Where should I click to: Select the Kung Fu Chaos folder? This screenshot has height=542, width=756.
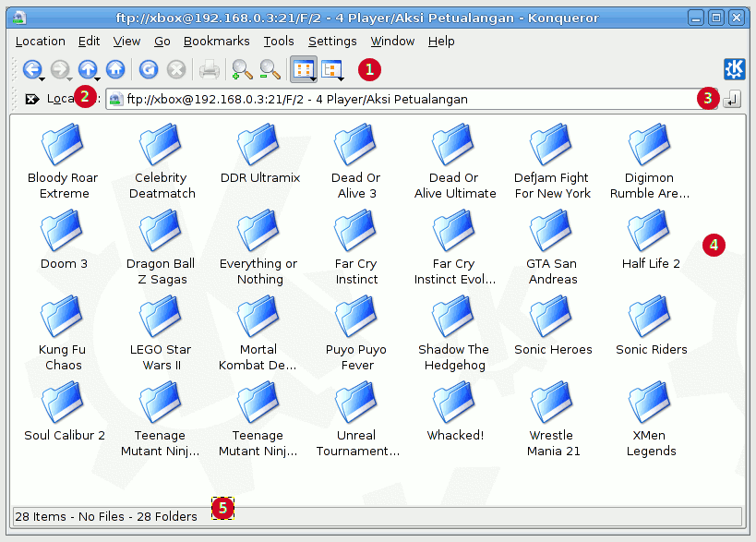[62, 333]
